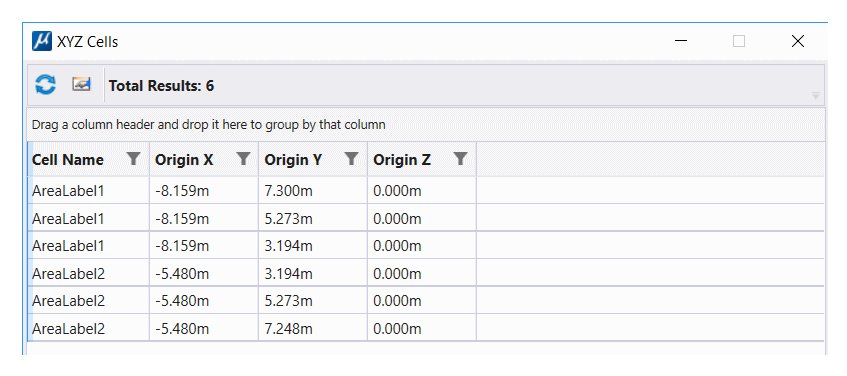The width and height of the screenshot is (847, 376).
Task: Click Origin Z 0.000m in 7.300m row
Action: (x=422, y=191)
